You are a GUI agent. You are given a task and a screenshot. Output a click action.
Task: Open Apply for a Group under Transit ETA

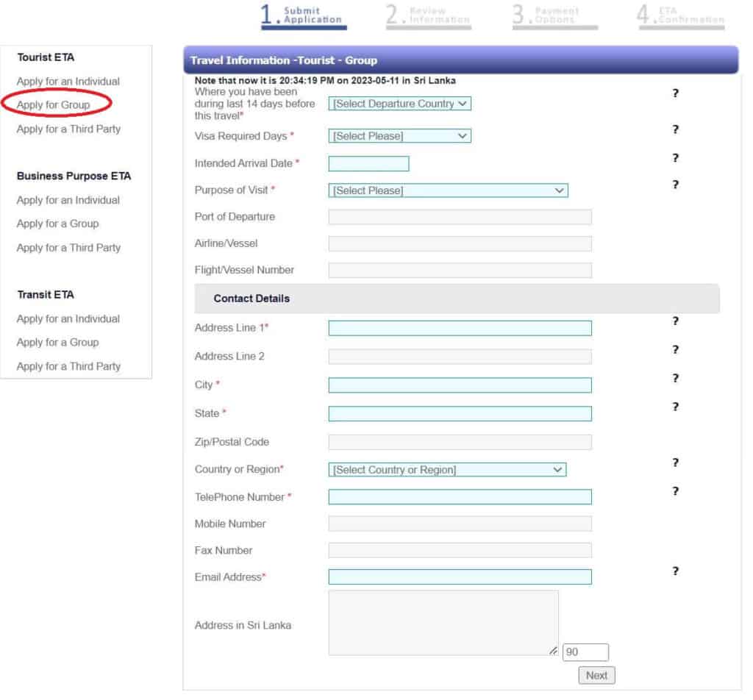[58, 342]
